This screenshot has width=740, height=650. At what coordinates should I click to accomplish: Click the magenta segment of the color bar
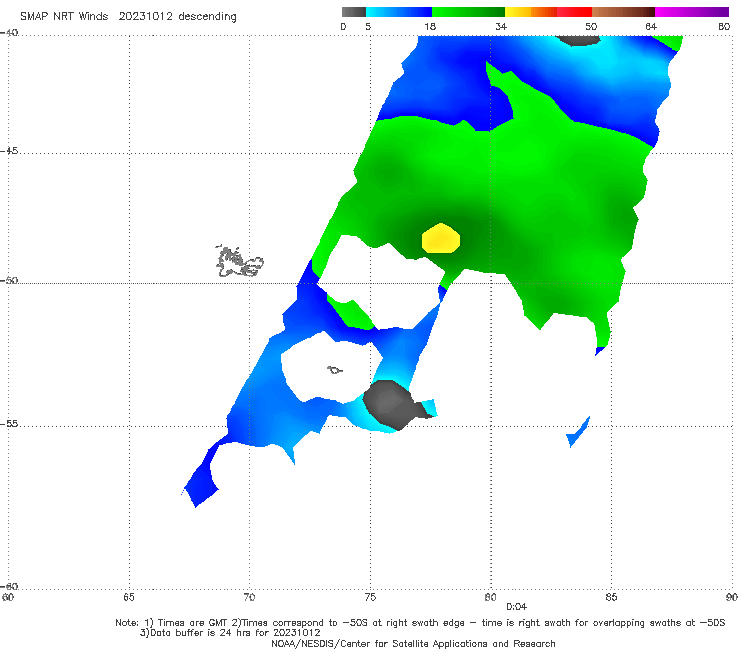pos(691,12)
